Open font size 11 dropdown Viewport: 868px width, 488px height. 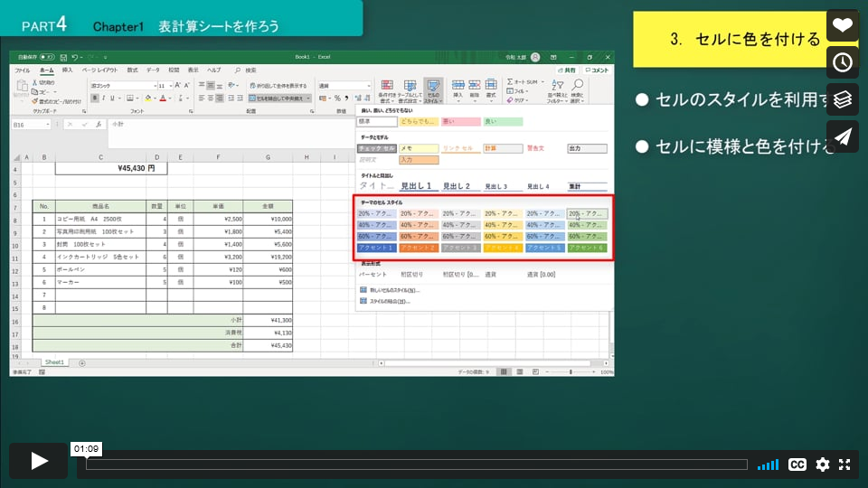tap(170, 86)
